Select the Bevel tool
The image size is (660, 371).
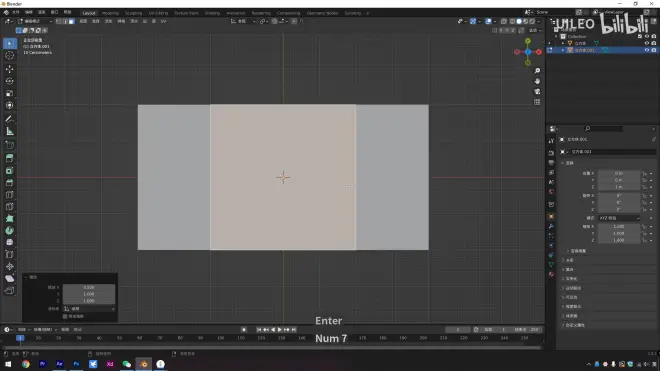click(10, 183)
